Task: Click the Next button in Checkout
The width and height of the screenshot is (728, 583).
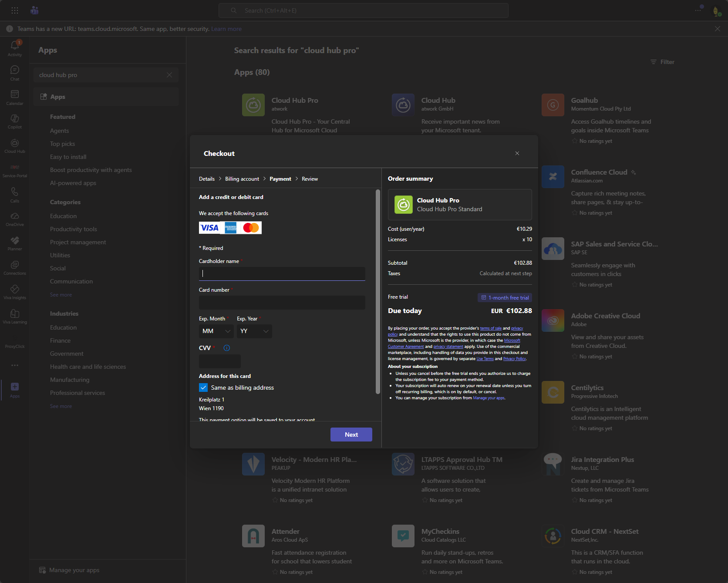Action: (x=351, y=435)
